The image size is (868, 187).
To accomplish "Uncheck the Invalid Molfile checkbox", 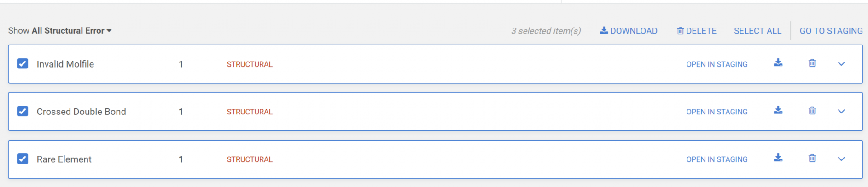I will [x=23, y=63].
